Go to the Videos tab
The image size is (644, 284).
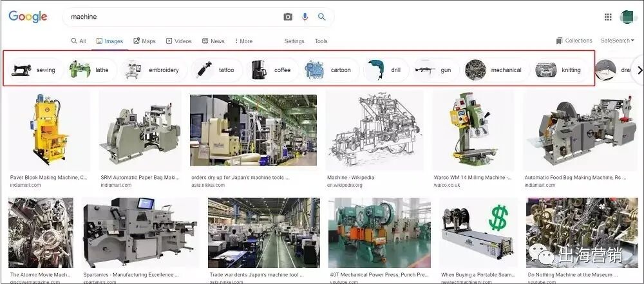(178, 41)
